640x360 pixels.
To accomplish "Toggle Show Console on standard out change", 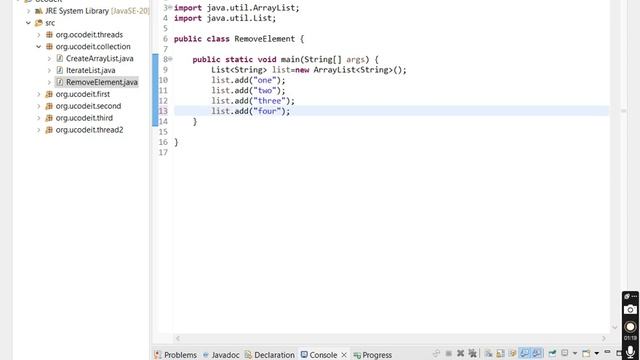I will pyautogui.click(x=524, y=353).
